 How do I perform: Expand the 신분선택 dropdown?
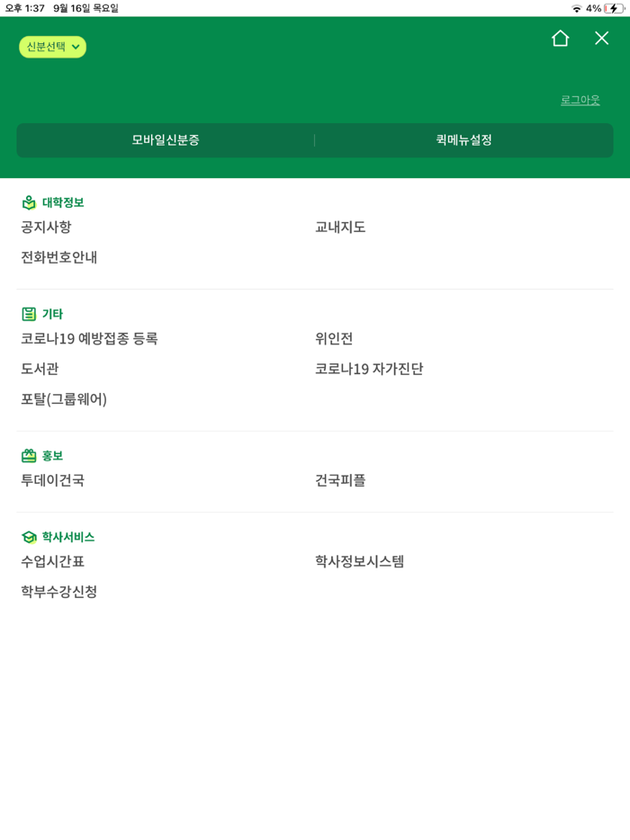51,47
